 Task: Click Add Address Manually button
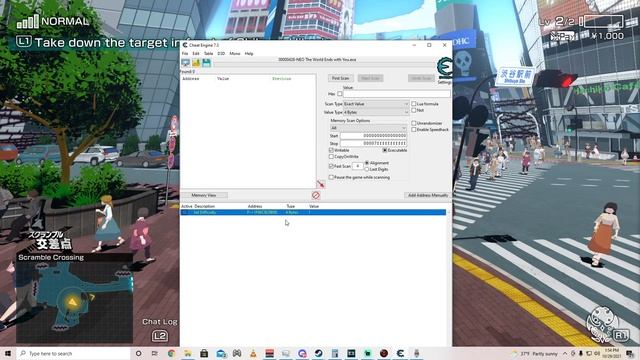click(x=428, y=195)
